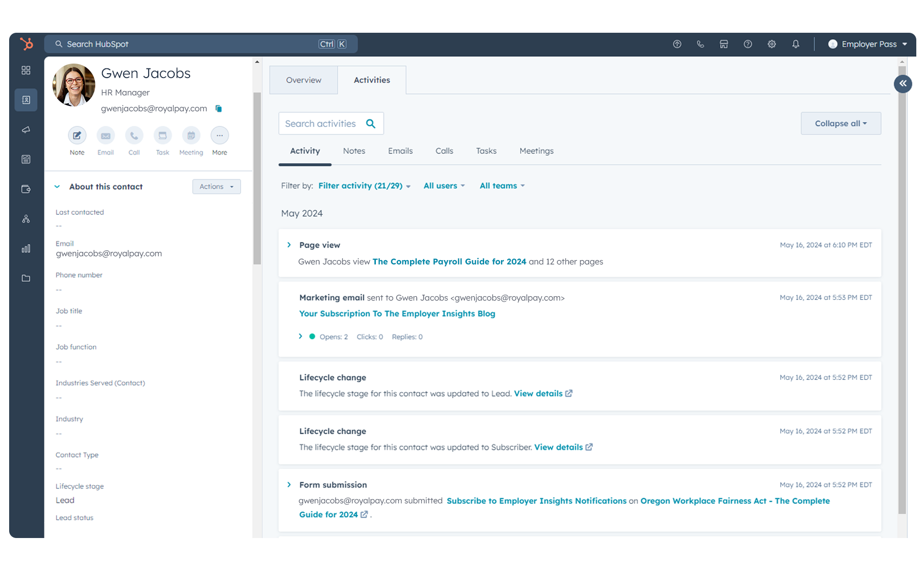
Task: Switch to the Notes sub-tab
Action: [x=354, y=151]
